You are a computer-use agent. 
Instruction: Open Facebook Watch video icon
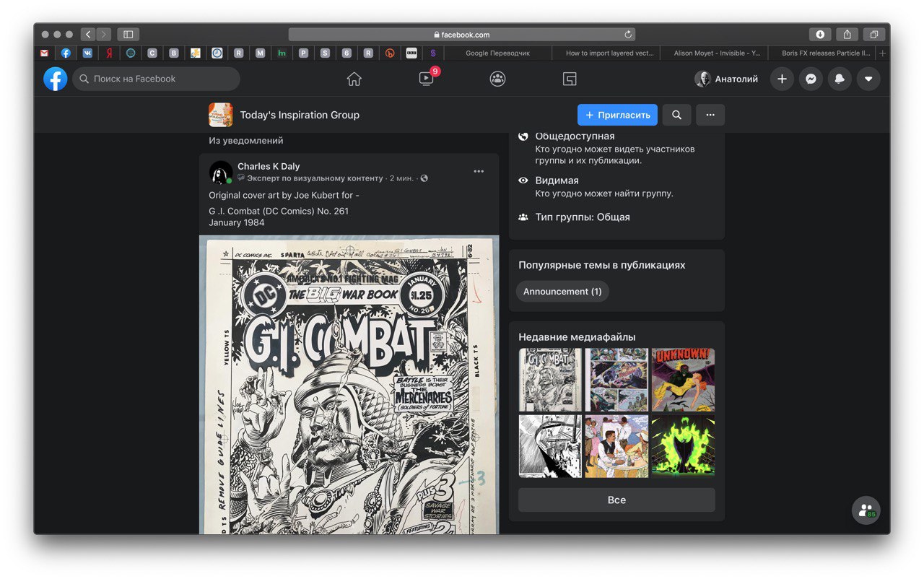[x=427, y=79]
